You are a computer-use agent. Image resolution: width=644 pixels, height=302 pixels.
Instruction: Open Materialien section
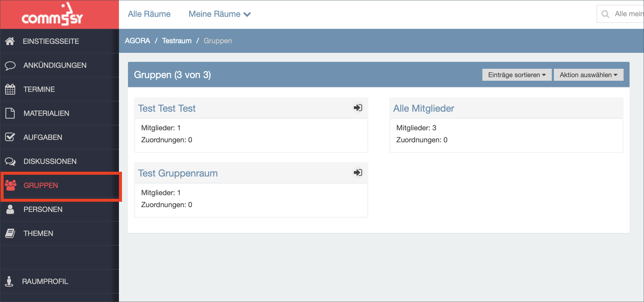[x=59, y=113]
